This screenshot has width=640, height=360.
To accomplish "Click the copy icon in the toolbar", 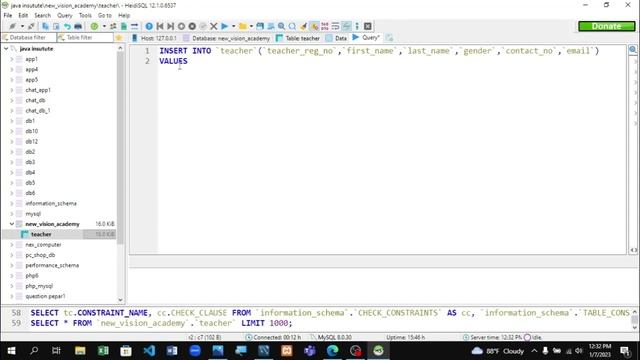I will click(x=45, y=26).
